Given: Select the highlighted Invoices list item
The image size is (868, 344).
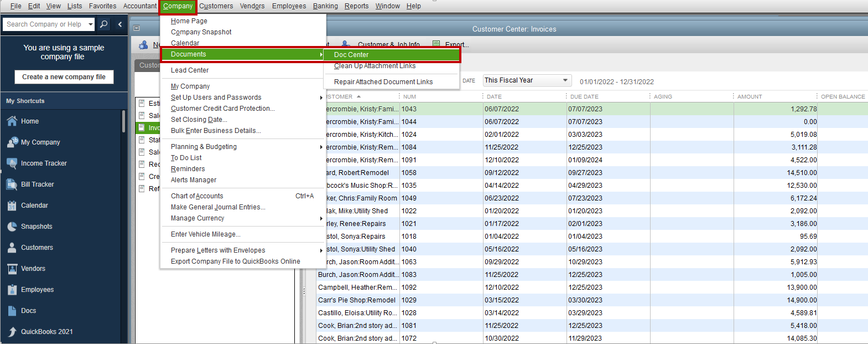Looking at the screenshot, I should (148, 128).
